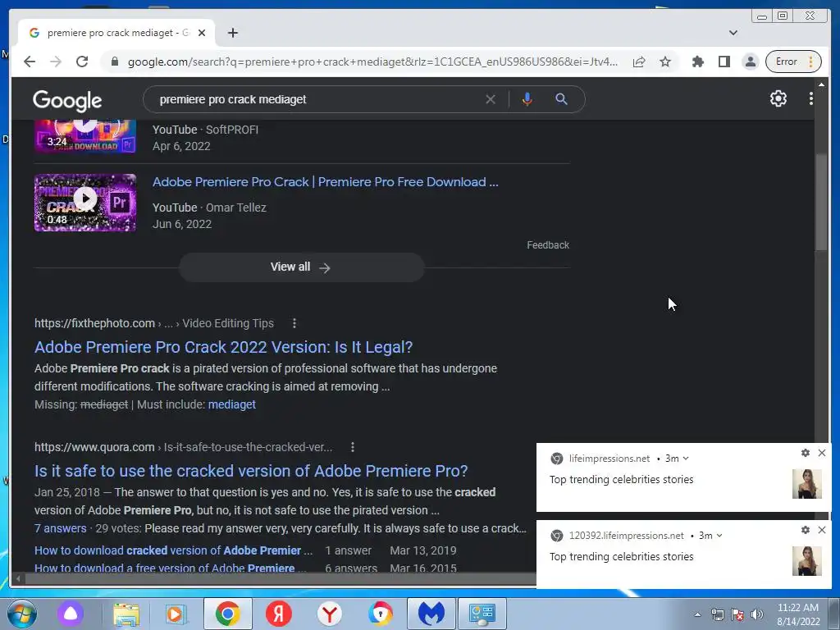The width and height of the screenshot is (840, 630).
Task: Open a new tab with plus button
Action: (x=232, y=33)
